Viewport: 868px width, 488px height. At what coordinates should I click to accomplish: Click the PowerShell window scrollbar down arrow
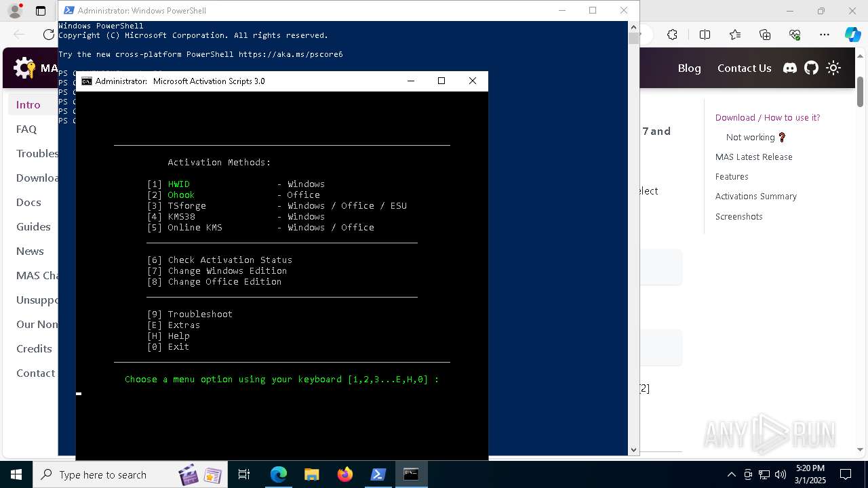point(633,449)
